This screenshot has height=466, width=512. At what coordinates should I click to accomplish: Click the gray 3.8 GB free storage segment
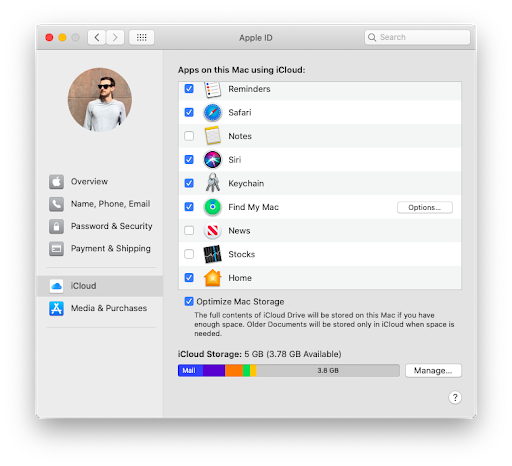[x=328, y=371]
